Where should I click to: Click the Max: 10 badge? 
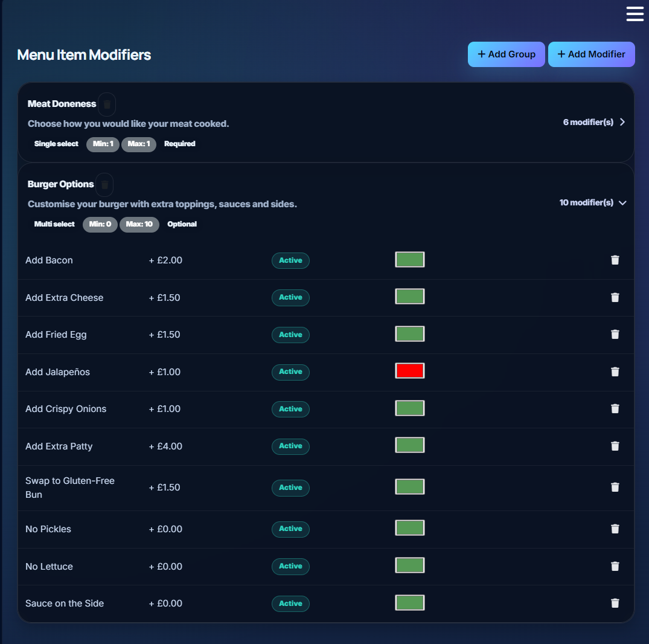click(139, 225)
